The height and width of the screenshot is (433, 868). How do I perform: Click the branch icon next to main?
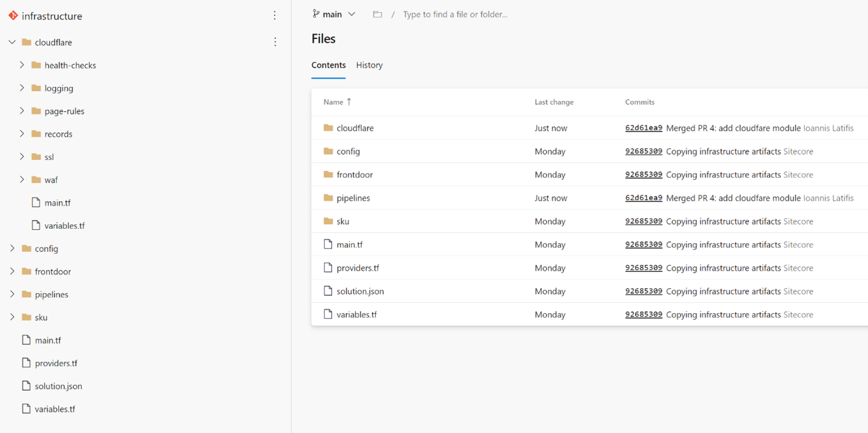click(316, 13)
